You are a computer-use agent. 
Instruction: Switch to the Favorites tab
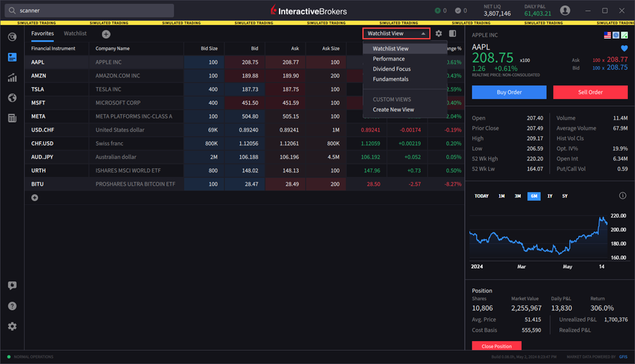pyautogui.click(x=43, y=34)
